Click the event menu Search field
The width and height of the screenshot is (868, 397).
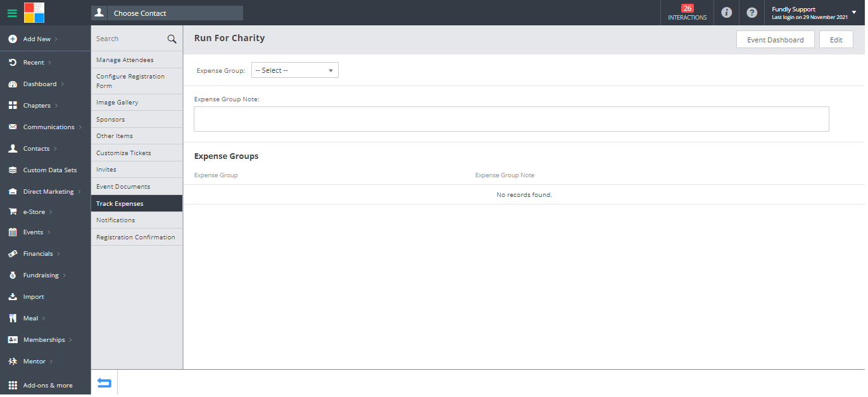[x=129, y=39]
